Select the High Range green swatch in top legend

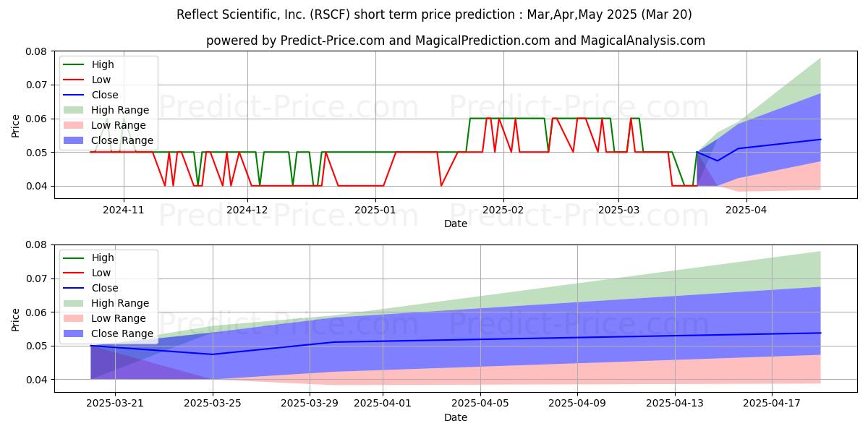[x=75, y=110]
